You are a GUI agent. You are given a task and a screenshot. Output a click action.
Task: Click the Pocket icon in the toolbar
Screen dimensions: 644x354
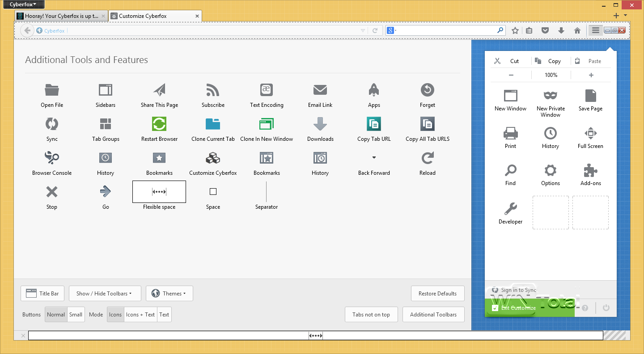click(545, 30)
